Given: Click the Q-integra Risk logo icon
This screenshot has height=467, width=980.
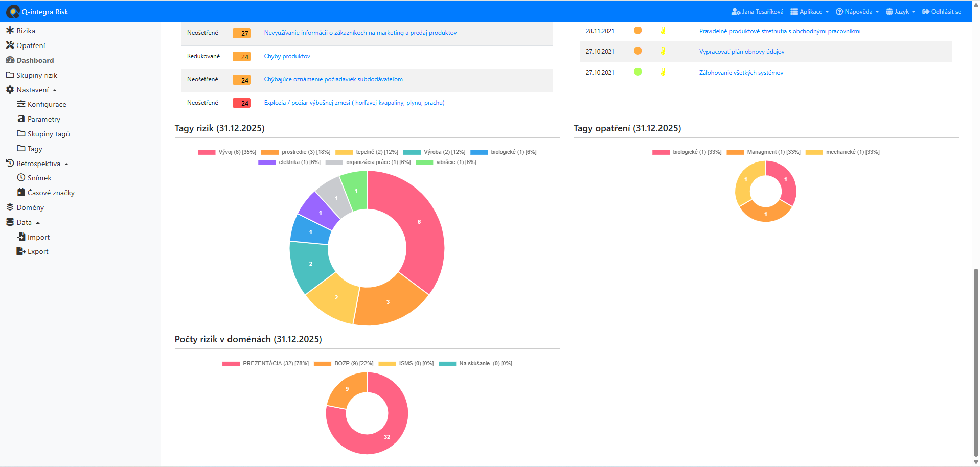Looking at the screenshot, I should click(13, 11).
